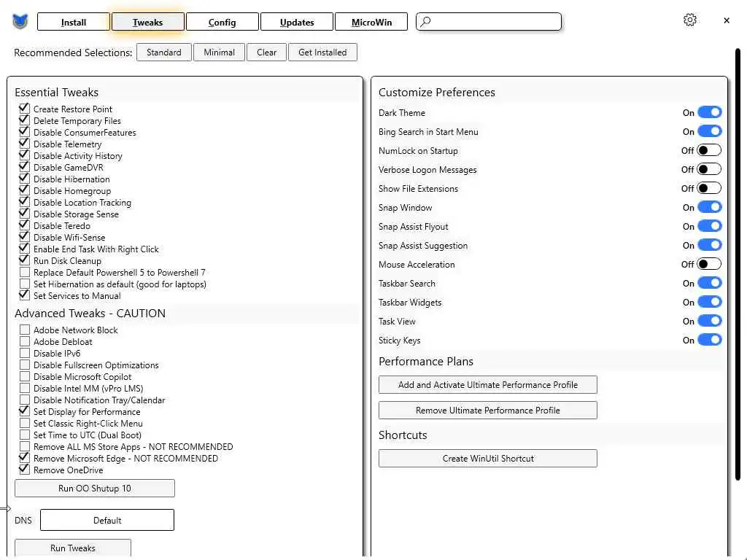
Task: Toggle Disable GameDVR checkbox
Action: 24,167
